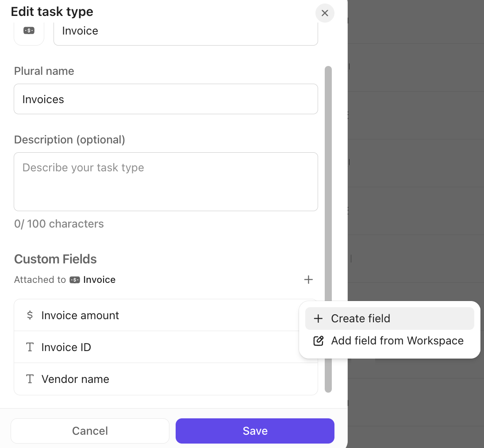484x448 pixels.
Task: Click the small Invoice badge icon after Attached to
Action: (x=75, y=279)
